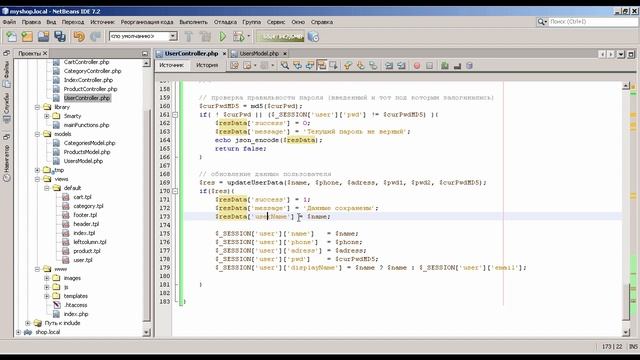The height and width of the screenshot is (360, 640).
Task: Click the editor vertical scrollbar thumb
Action: pos(627,301)
